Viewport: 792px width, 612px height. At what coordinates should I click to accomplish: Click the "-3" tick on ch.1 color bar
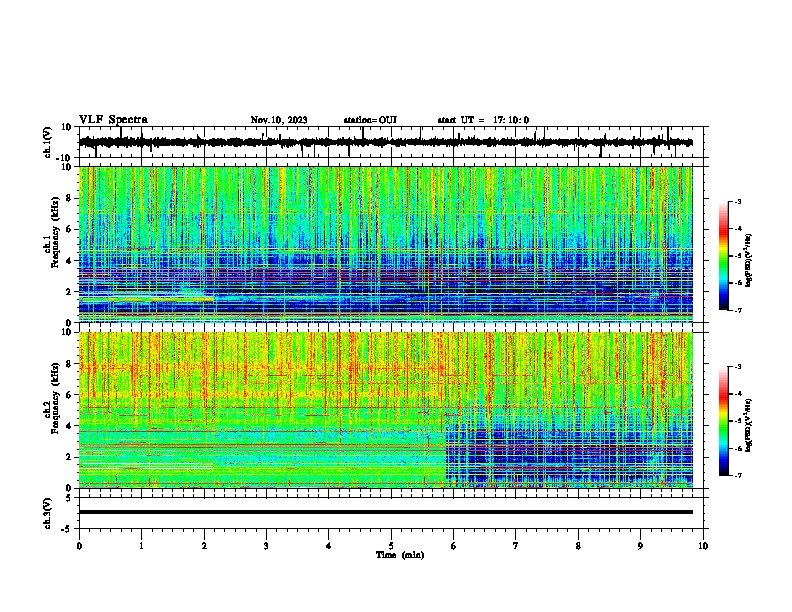tap(737, 201)
